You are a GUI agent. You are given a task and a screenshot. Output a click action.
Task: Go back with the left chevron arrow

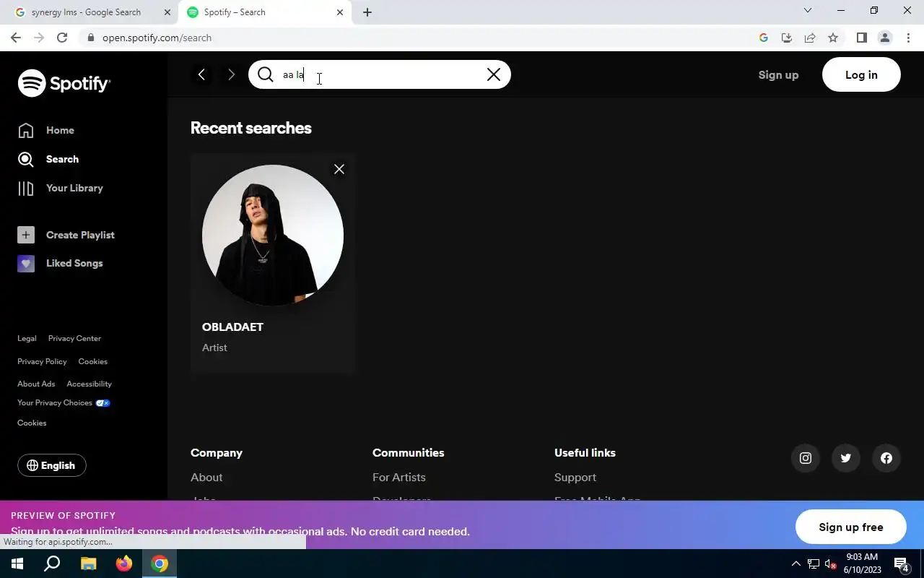201,74
